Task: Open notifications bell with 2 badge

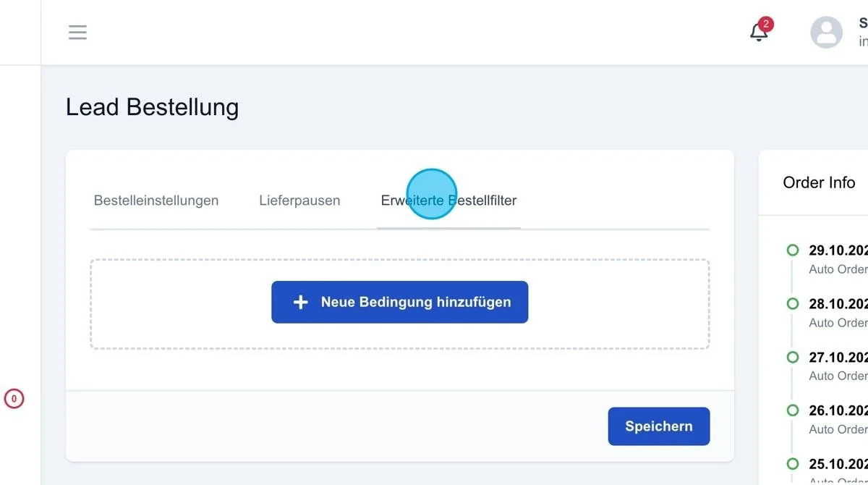Action: 759,31
